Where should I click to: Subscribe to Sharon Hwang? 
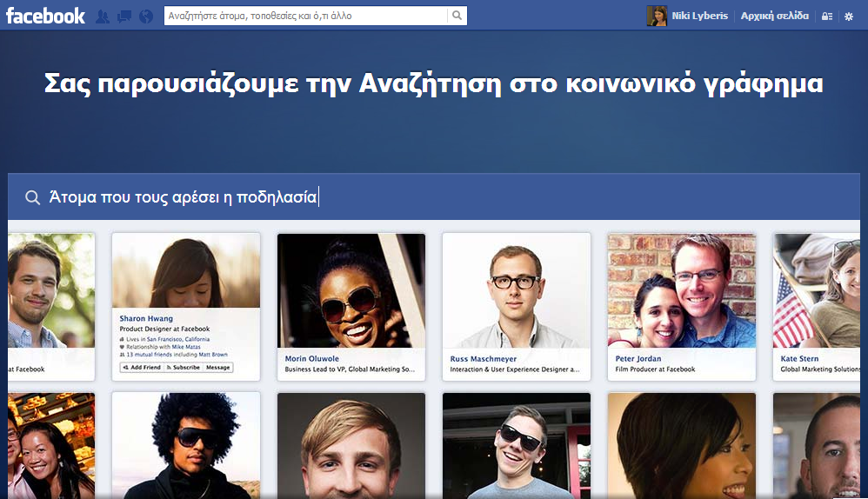tap(184, 368)
